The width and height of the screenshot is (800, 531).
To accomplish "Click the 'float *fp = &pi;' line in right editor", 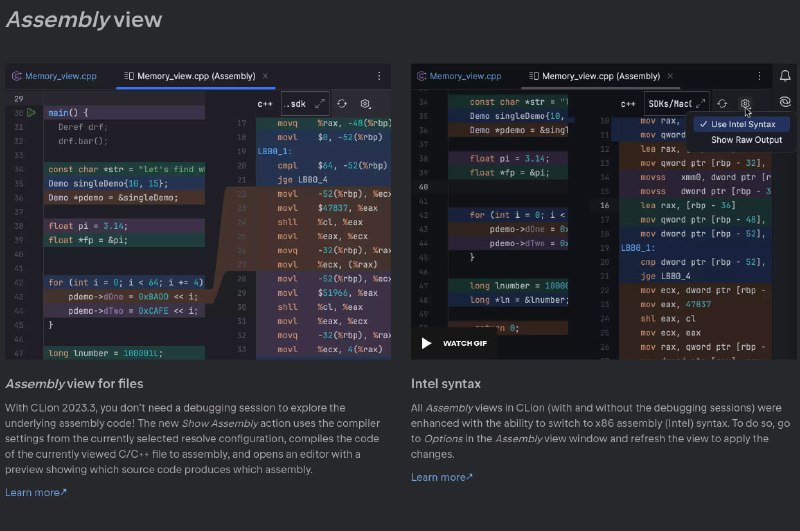I will point(509,172).
